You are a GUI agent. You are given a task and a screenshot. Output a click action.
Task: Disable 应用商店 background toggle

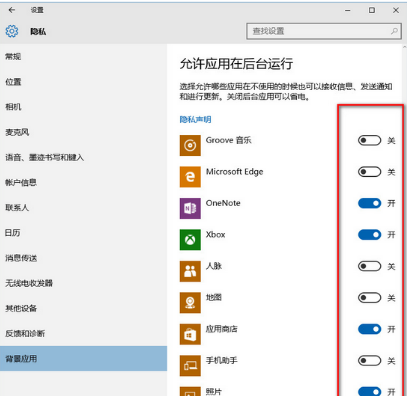pos(369,329)
